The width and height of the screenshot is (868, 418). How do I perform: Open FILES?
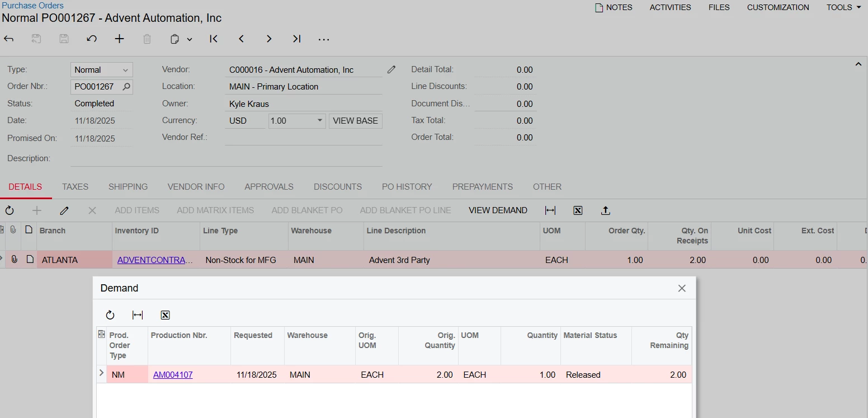pos(719,7)
